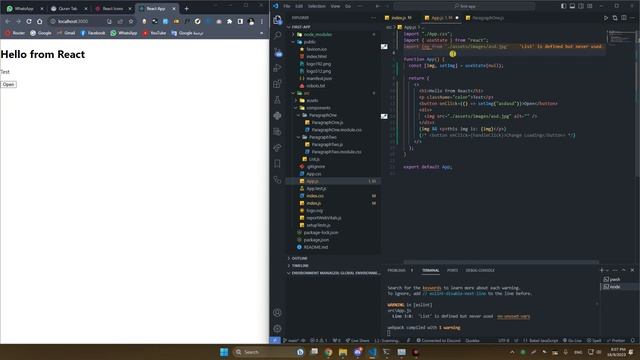Open the Edit menu in VS Code
This screenshot has width=640, height=360.
pos(299,6)
